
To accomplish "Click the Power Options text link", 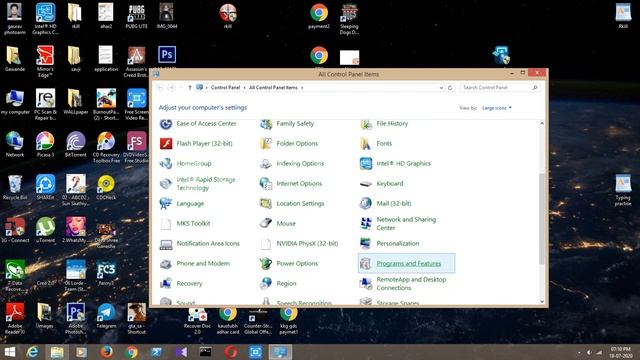I will [297, 264].
